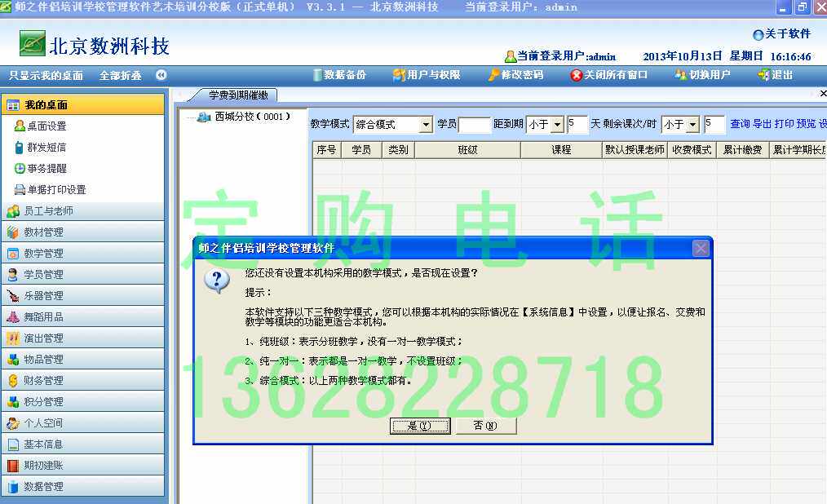Click the 期初建账 book icon
This screenshot has width=827, height=504.
(13, 465)
